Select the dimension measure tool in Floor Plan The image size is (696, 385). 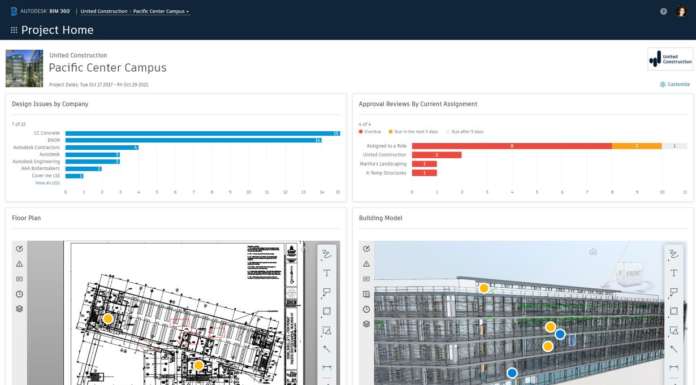click(x=327, y=367)
